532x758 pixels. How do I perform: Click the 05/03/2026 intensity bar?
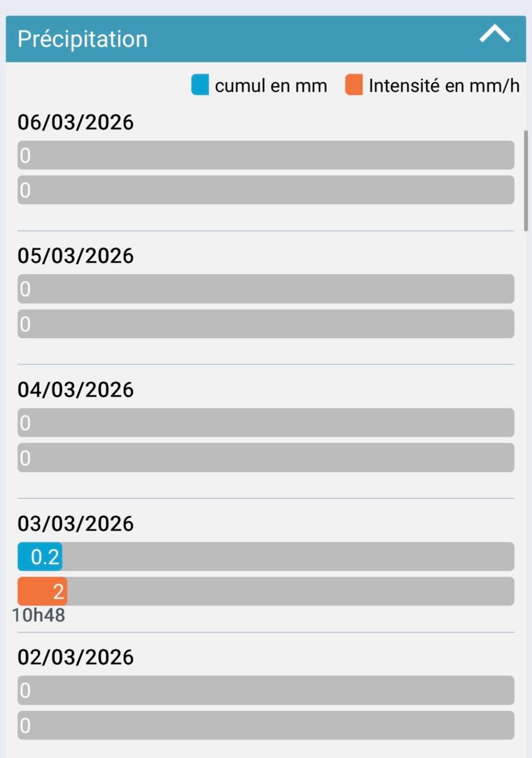265,323
